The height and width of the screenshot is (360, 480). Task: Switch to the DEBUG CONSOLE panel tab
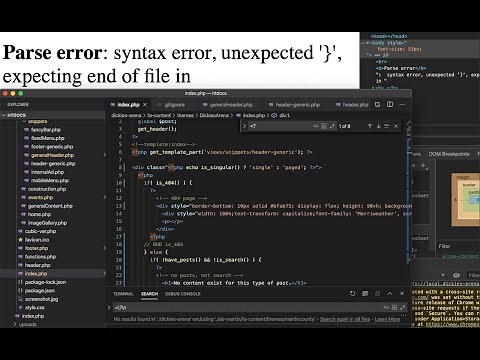(183, 294)
